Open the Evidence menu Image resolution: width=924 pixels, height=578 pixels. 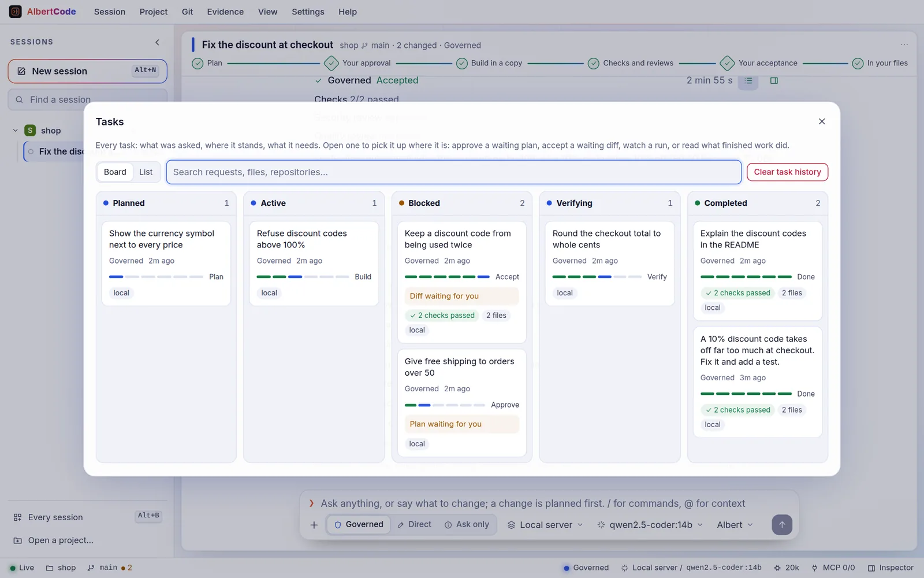[x=225, y=12]
